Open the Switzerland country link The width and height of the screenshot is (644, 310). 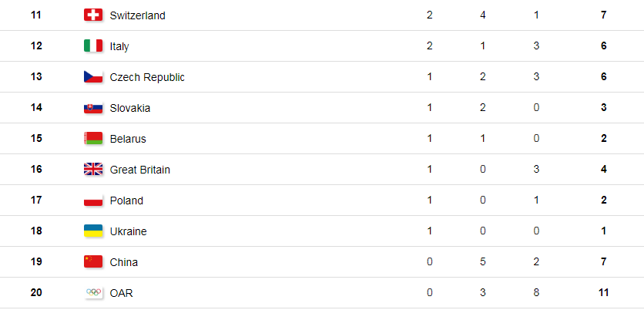pos(138,15)
